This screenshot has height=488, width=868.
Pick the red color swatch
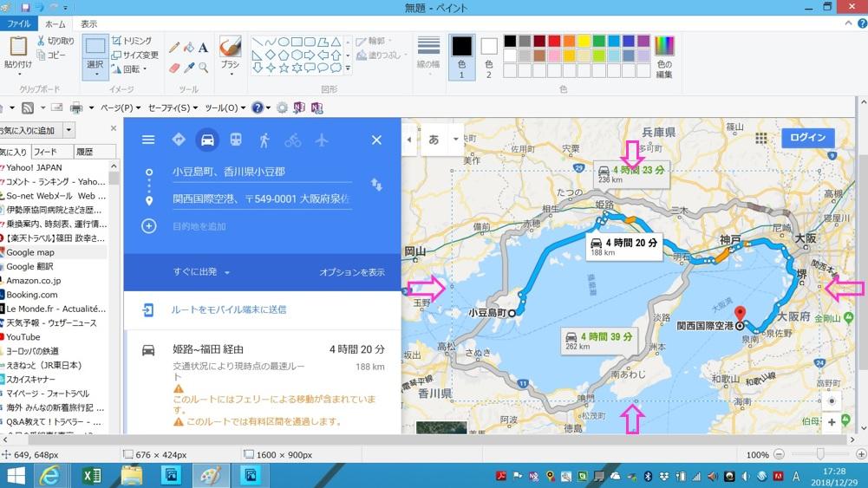pyautogui.click(x=554, y=41)
